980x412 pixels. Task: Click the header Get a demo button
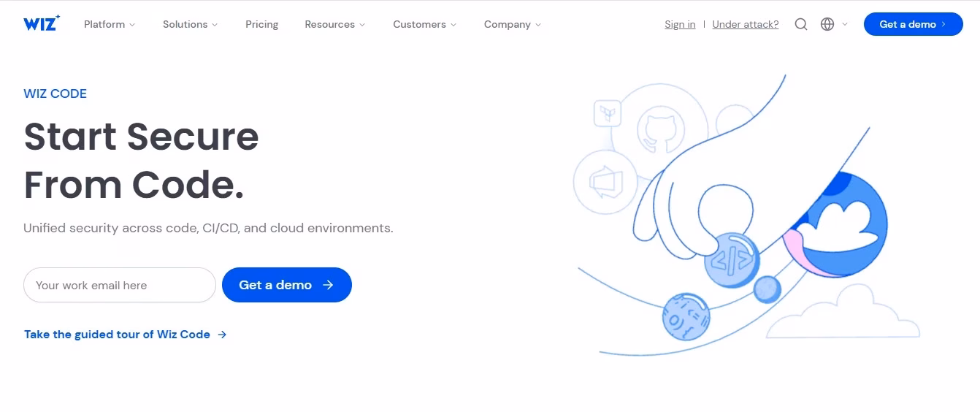click(x=913, y=24)
